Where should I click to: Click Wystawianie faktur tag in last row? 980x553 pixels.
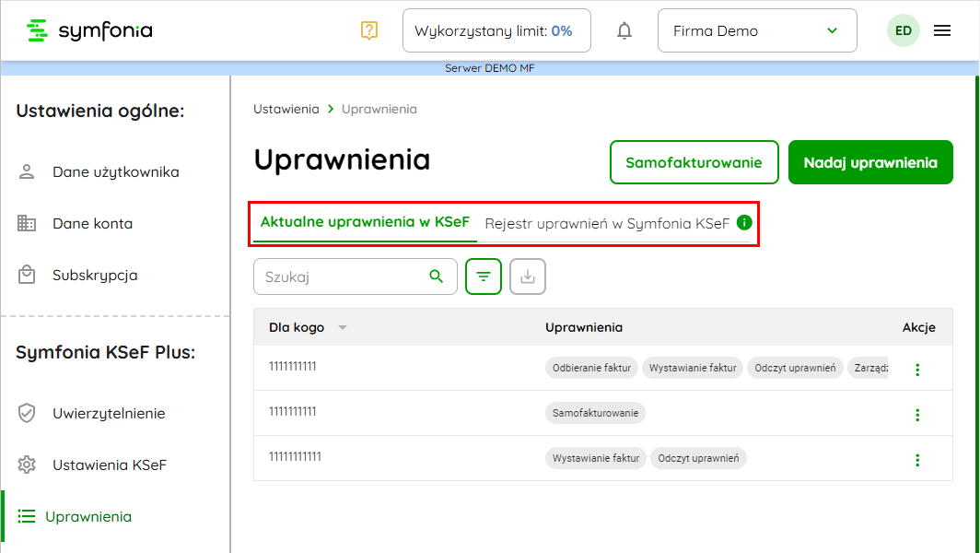(596, 458)
